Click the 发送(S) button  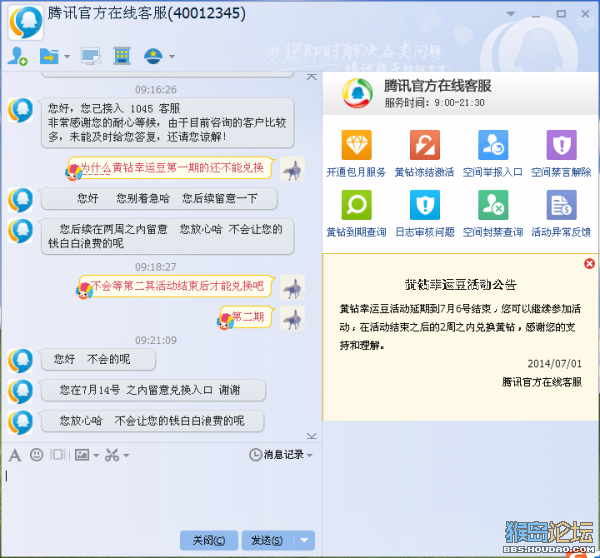(267, 540)
